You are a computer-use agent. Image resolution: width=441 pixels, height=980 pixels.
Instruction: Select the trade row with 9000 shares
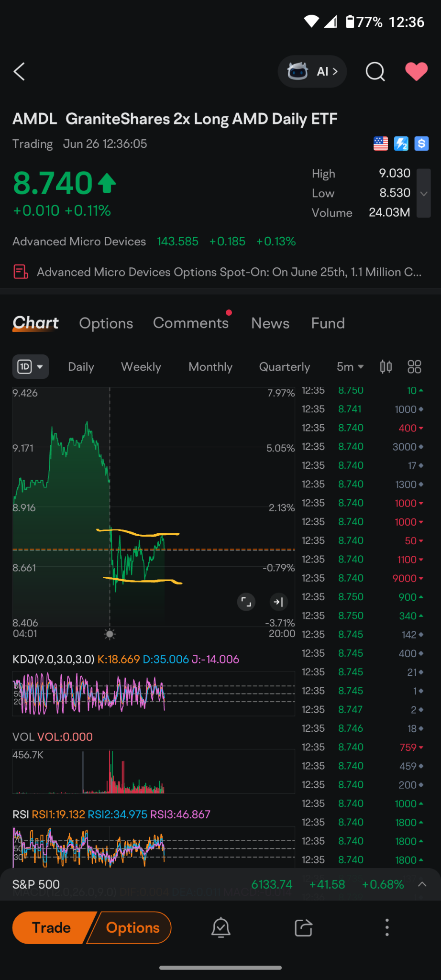pos(363,578)
